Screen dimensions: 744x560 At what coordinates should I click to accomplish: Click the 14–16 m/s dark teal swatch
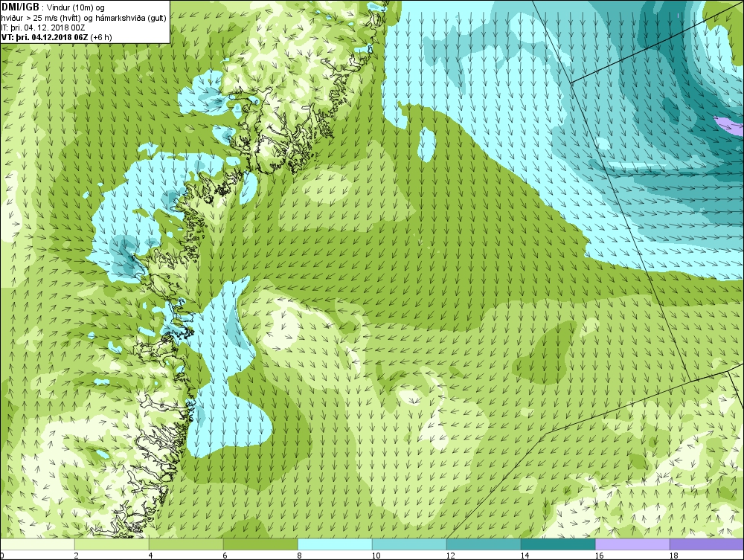pyautogui.click(x=558, y=544)
